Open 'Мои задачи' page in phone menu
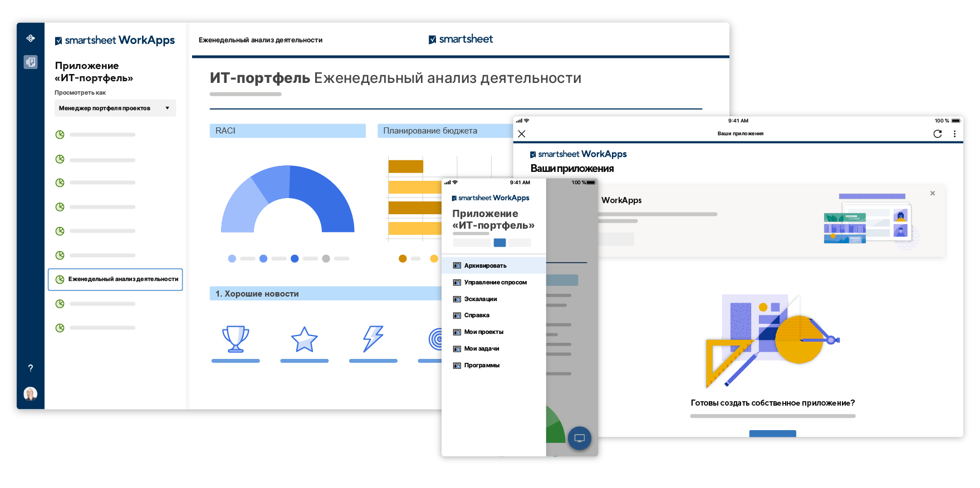 pyautogui.click(x=493, y=348)
